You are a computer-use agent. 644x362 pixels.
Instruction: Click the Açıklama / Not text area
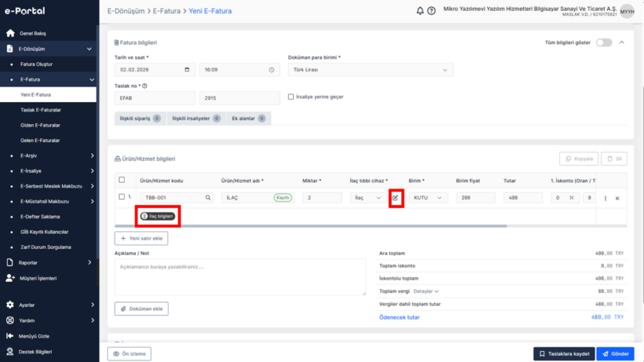240,276
